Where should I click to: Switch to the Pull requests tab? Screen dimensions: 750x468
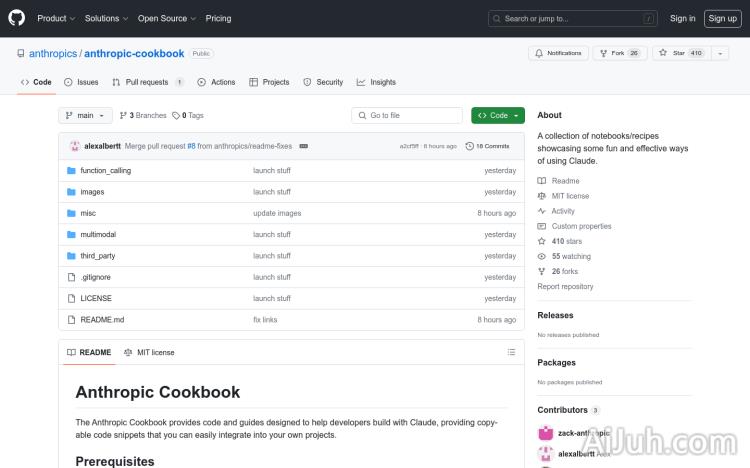147,82
